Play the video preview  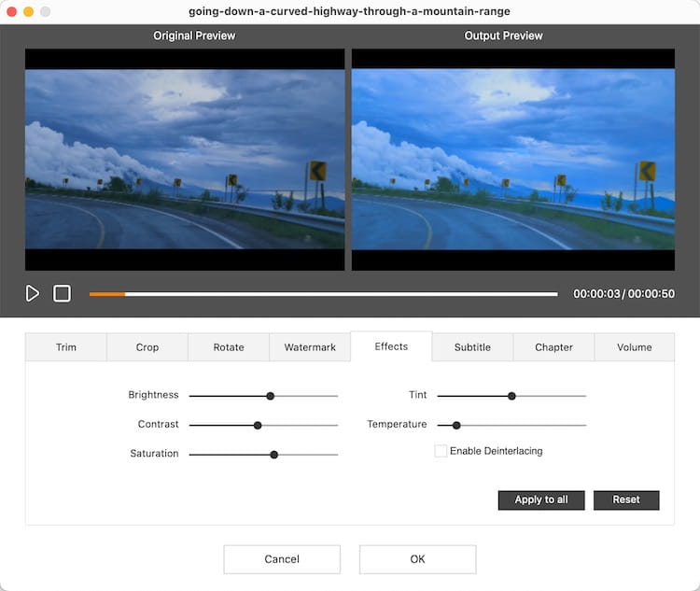pyautogui.click(x=32, y=293)
